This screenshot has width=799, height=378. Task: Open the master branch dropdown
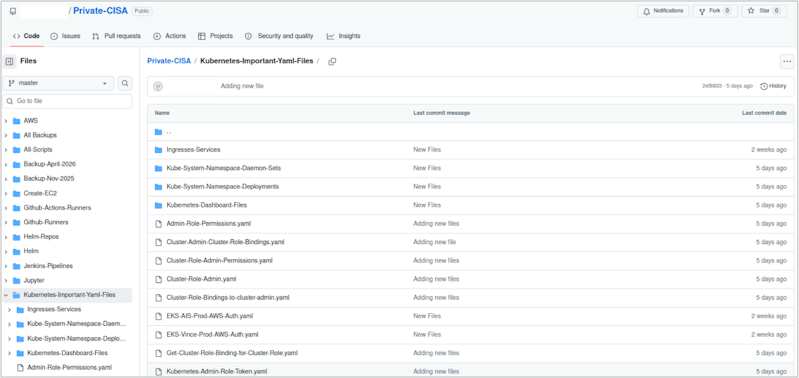pos(58,83)
